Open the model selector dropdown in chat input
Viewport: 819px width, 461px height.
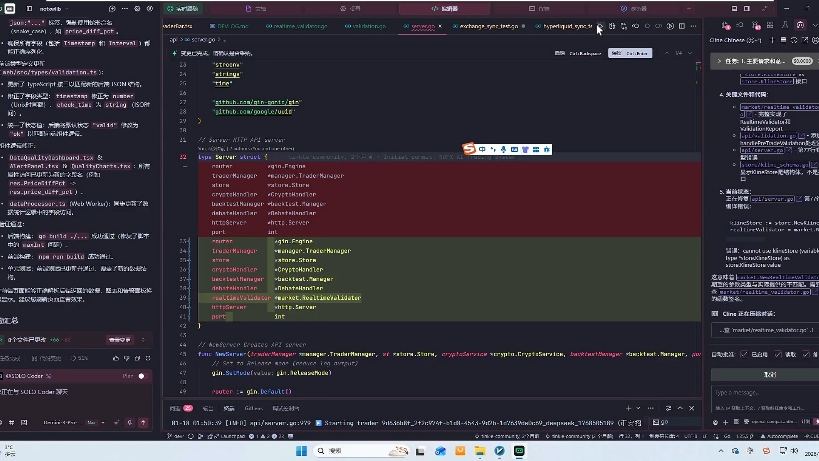[x=77, y=422]
